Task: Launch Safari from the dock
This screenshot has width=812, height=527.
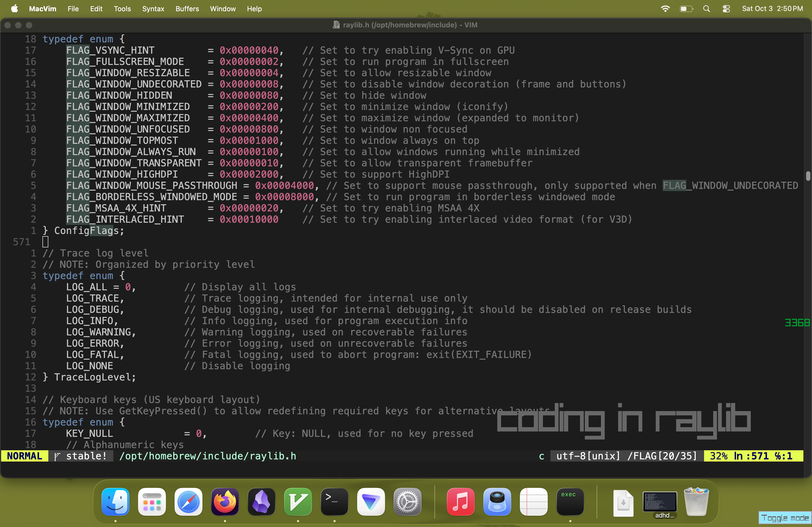Action: [188, 502]
